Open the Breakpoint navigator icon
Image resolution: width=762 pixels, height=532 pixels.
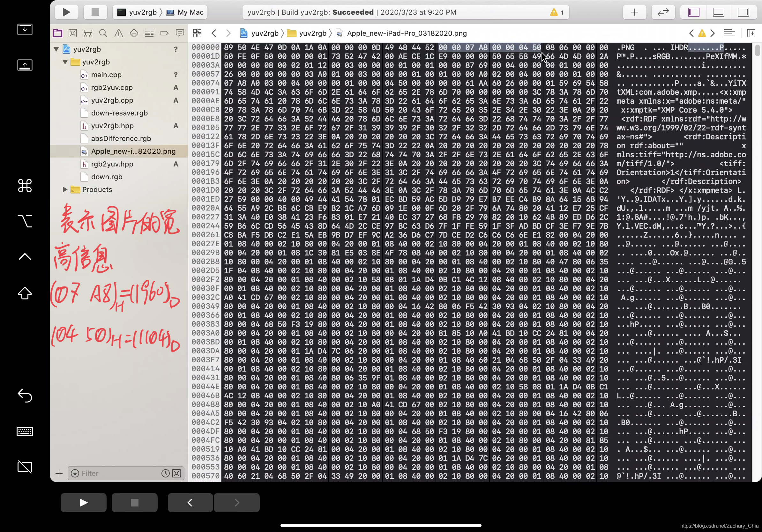click(x=164, y=33)
